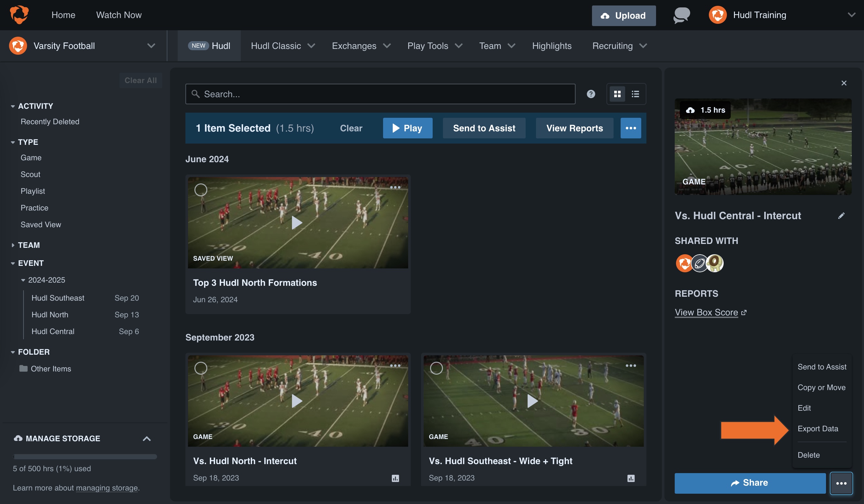The width and height of the screenshot is (864, 504).
Task: Expand the TEAM filter section
Action: pyautogui.click(x=13, y=245)
